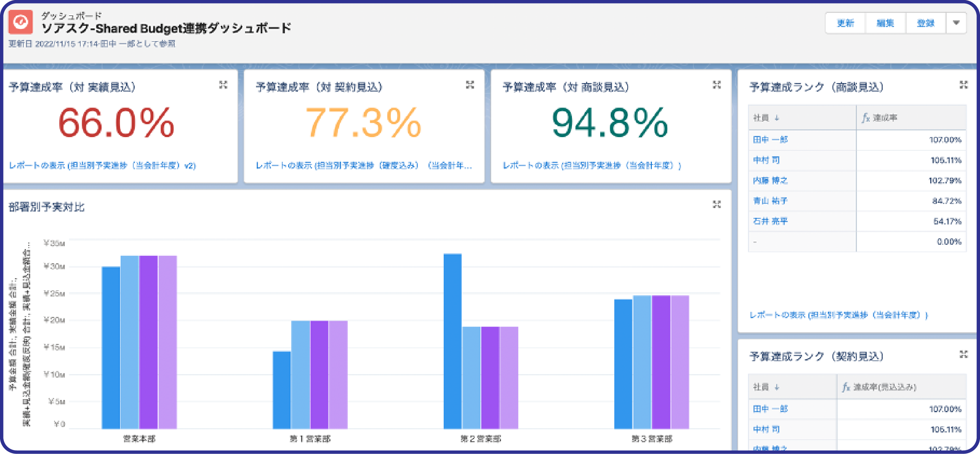The image size is (980, 454).
Task: Expand the 予算達成率（対 実績見込）widget
Action: point(223,85)
